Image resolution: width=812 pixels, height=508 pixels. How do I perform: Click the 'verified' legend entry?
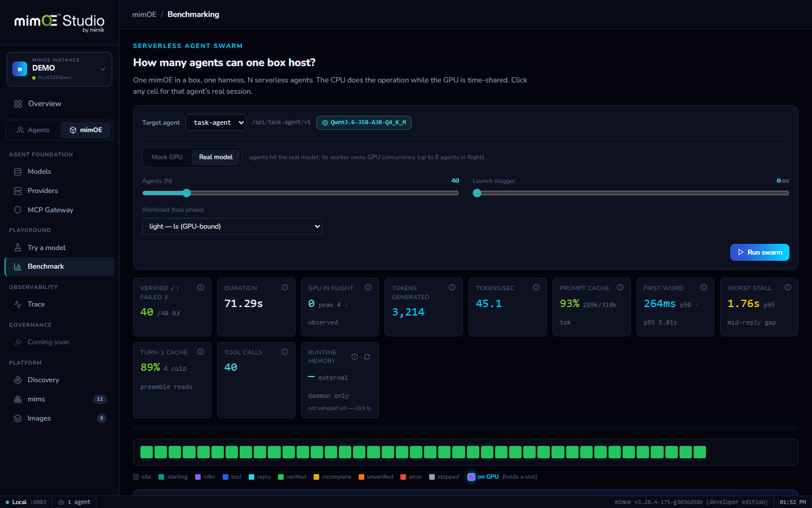click(x=292, y=477)
